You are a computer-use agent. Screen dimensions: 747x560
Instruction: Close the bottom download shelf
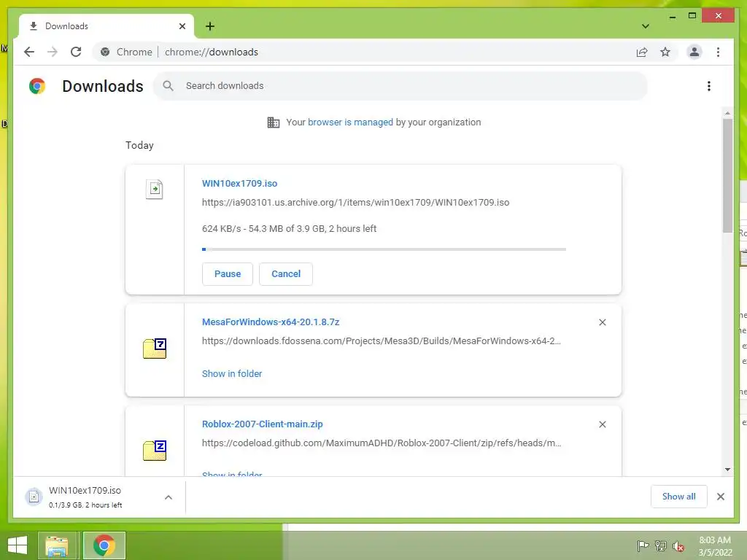[720, 497]
